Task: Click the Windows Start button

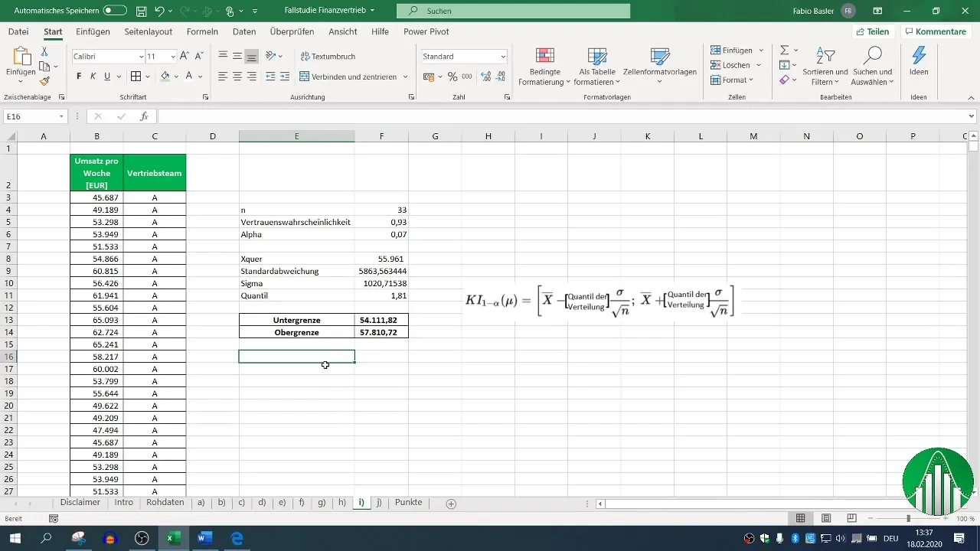Action: pyautogui.click(x=15, y=538)
